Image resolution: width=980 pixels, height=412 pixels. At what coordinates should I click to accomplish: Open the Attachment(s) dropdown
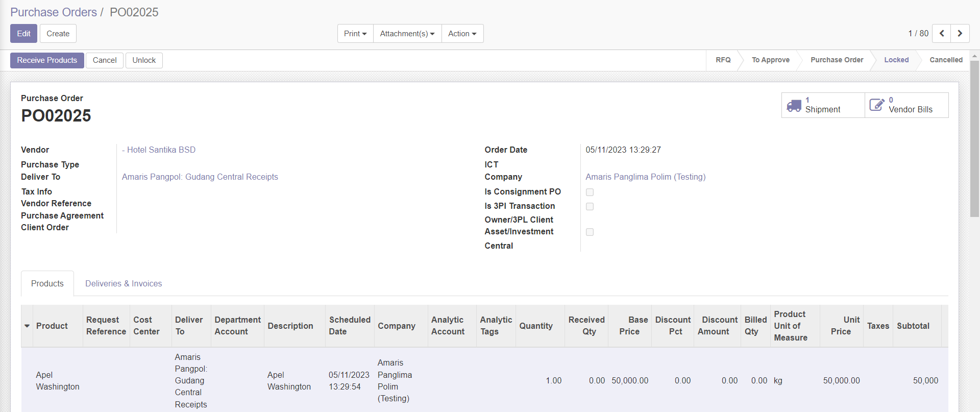click(x=407, y=34)
